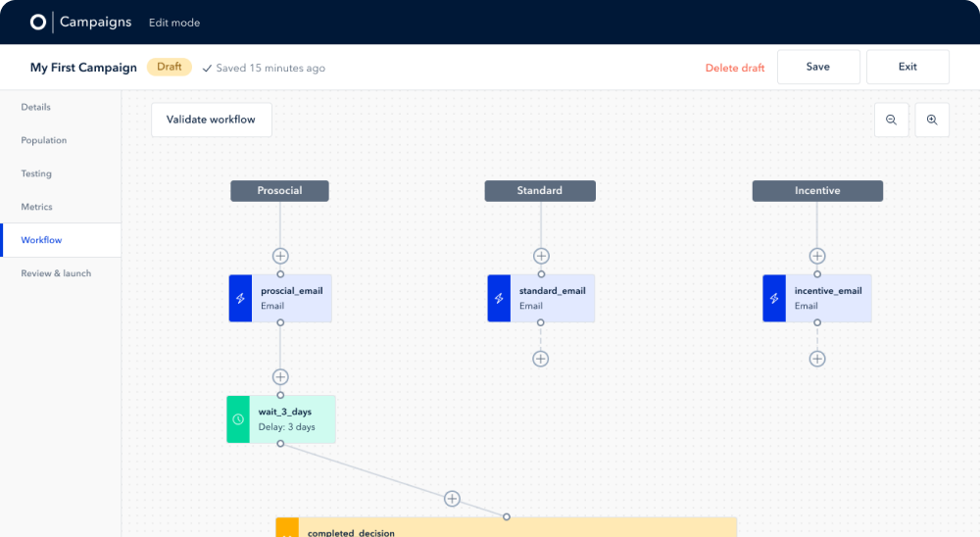Click the circular app logo in the header
980x537 pixels.
point(38,23)
